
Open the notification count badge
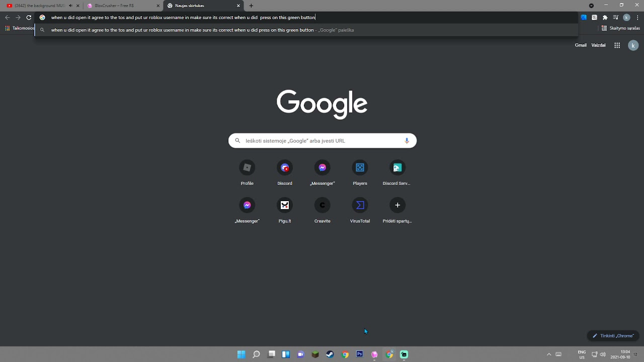(x=636, y=354)
